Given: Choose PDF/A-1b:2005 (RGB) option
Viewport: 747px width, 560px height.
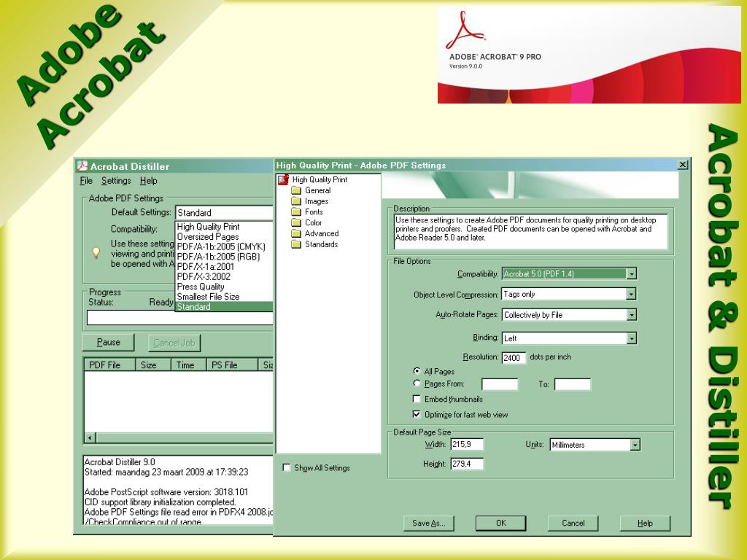Looking at the screenshot, I should 224,257.
